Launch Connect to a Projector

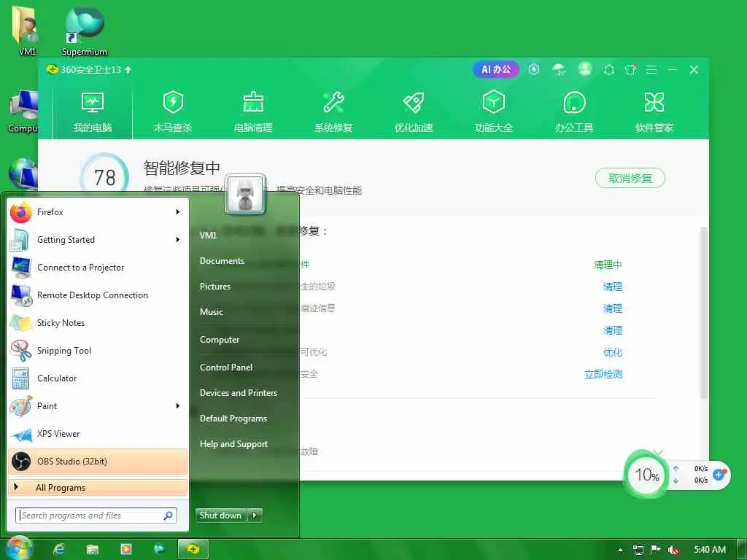click(x=98, y=267)
